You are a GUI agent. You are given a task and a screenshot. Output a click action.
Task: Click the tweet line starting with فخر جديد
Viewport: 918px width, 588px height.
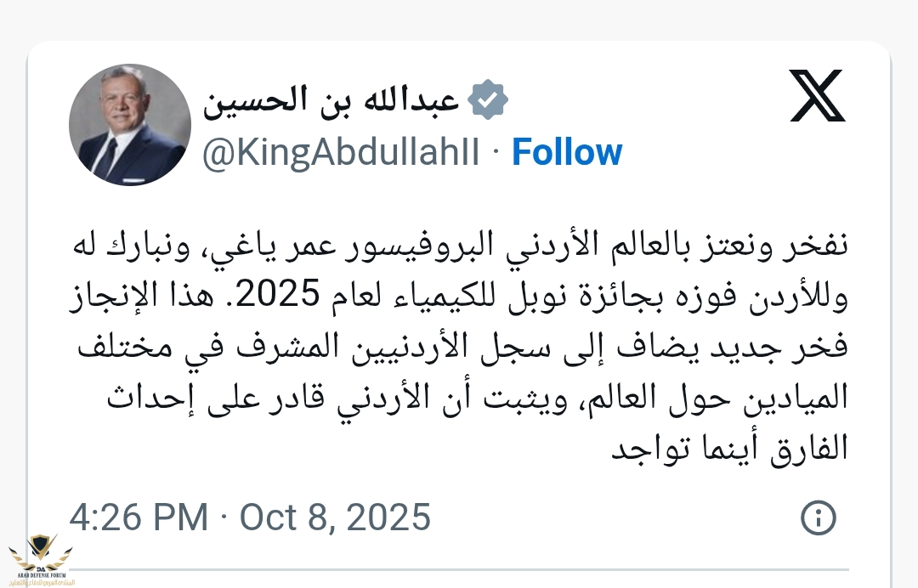(x=459, y=348)
